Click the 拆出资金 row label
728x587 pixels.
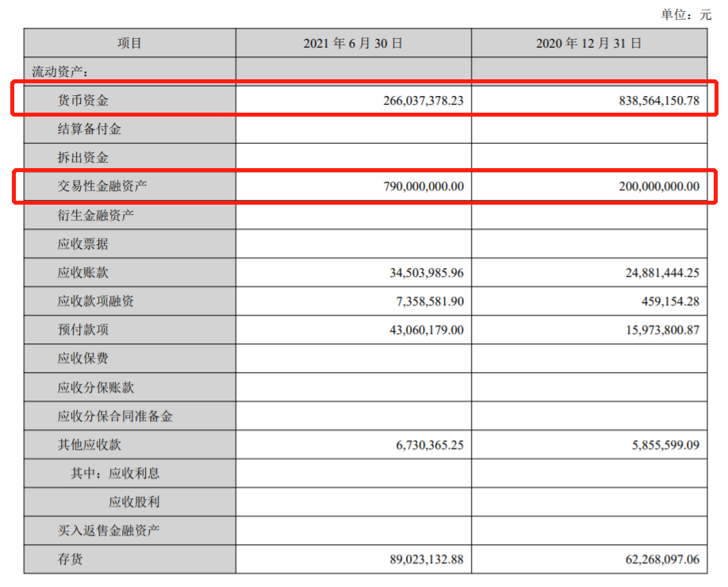tap(83, 157)
